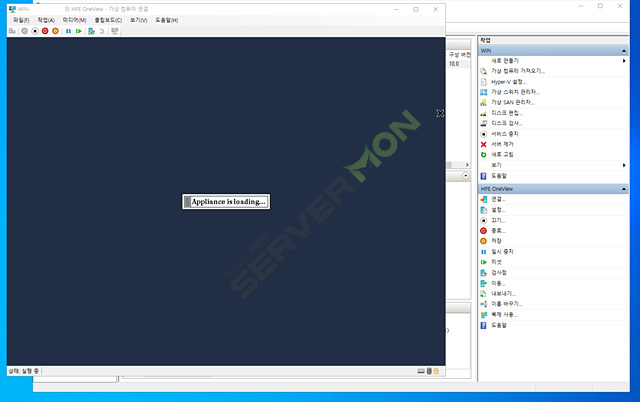Click 복제 사용 replication icon

click(x=484, y=315)
